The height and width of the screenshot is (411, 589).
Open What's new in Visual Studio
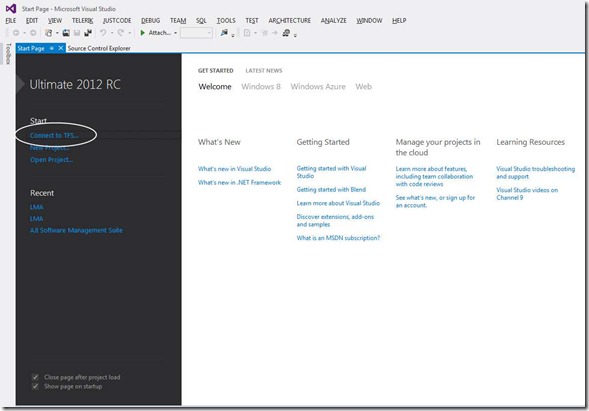click(x=234, y=169)
